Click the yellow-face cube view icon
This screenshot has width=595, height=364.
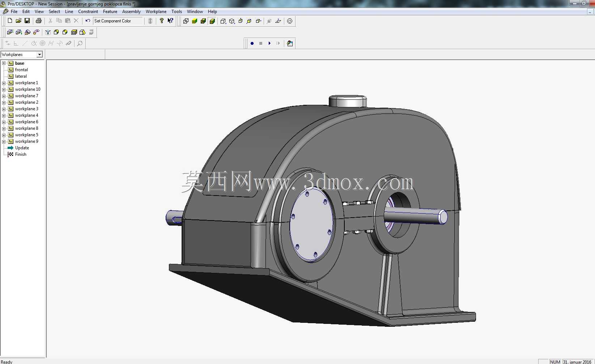tap(249, 21)
